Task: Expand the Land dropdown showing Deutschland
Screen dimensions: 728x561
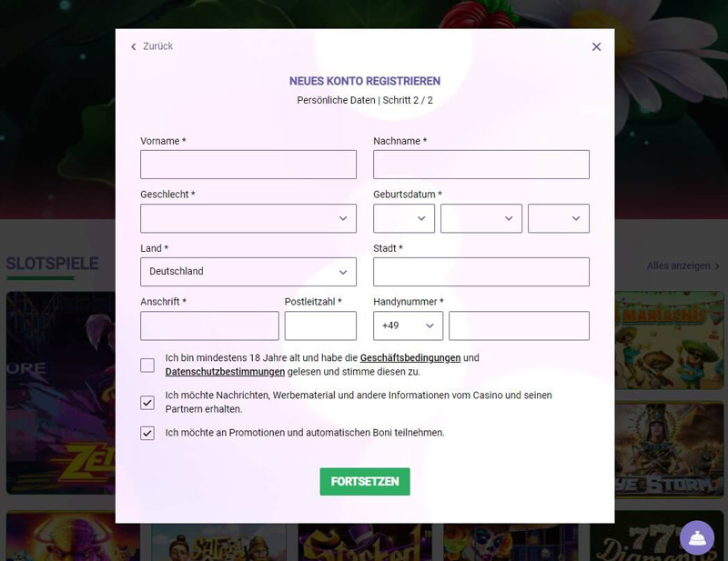Action: [248, 272]
